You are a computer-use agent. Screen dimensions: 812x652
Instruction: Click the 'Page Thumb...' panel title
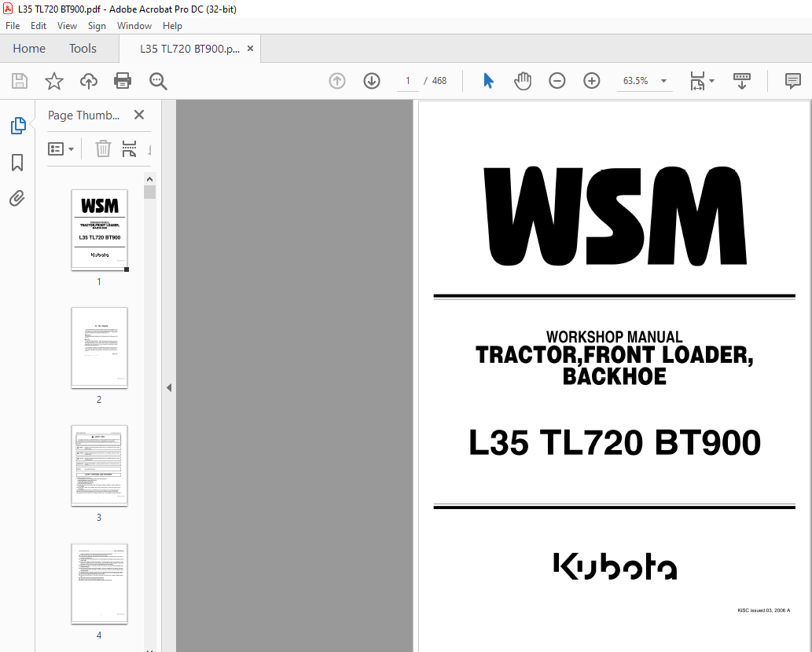[x=83, y=115]
